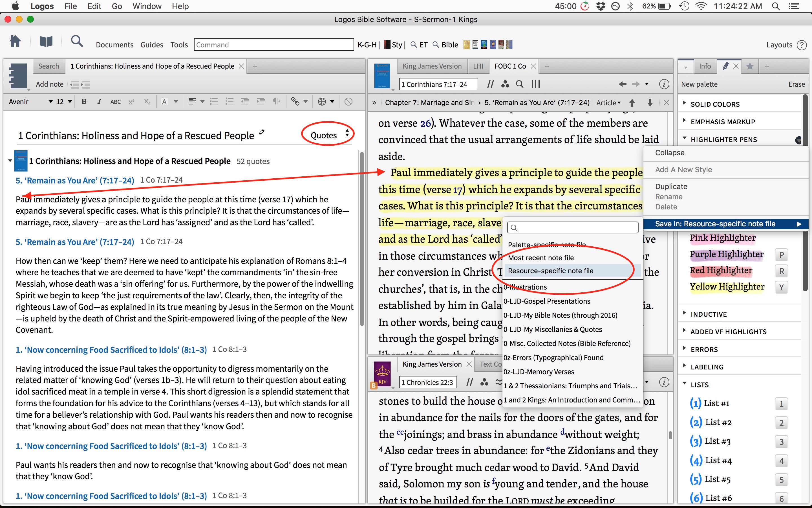Click the Add note button
Screen dimensions: 812x508
click(49, 84)
